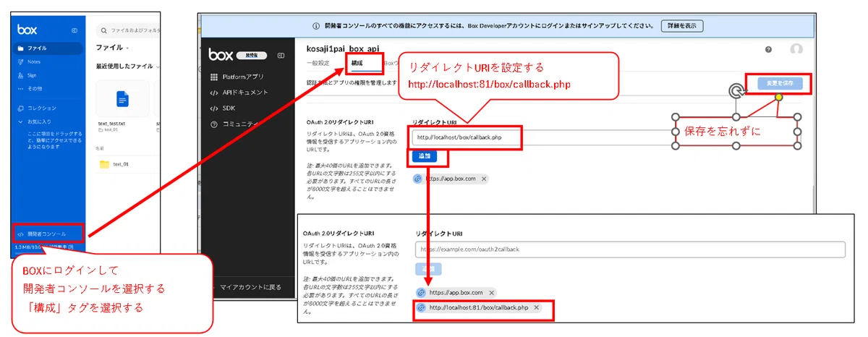Viewport: 868px width, 337px height.
Task: Click the faded 追加 button under example.com field
Action: (427, 268)
